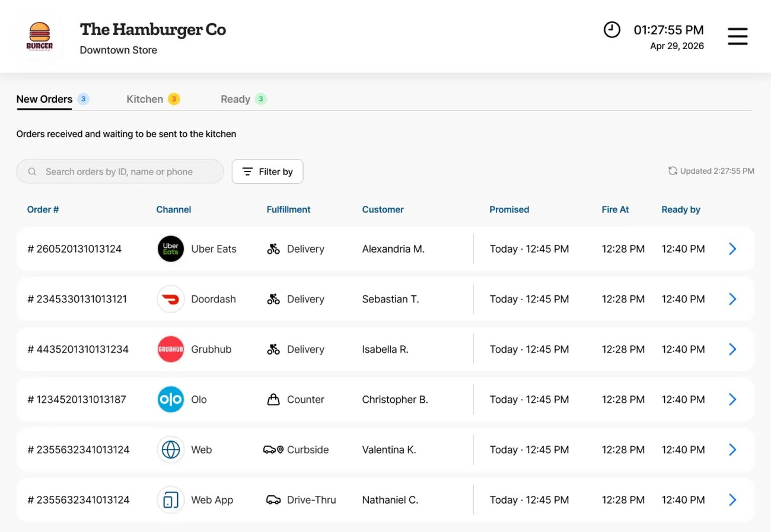Click the filter lines icon in Filter by
The width and height of the screenshot is (771, 532).
tap(248, 171)
